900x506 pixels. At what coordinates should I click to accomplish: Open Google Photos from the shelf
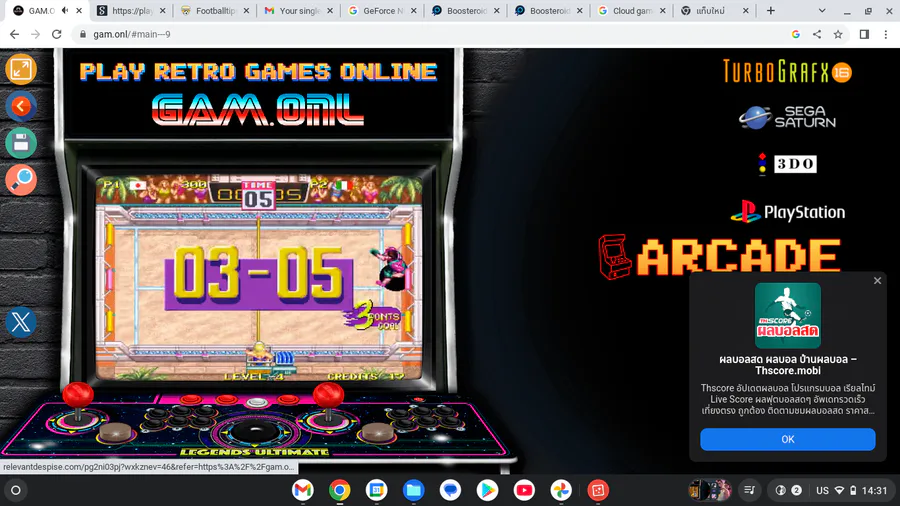tap(561, 491)
